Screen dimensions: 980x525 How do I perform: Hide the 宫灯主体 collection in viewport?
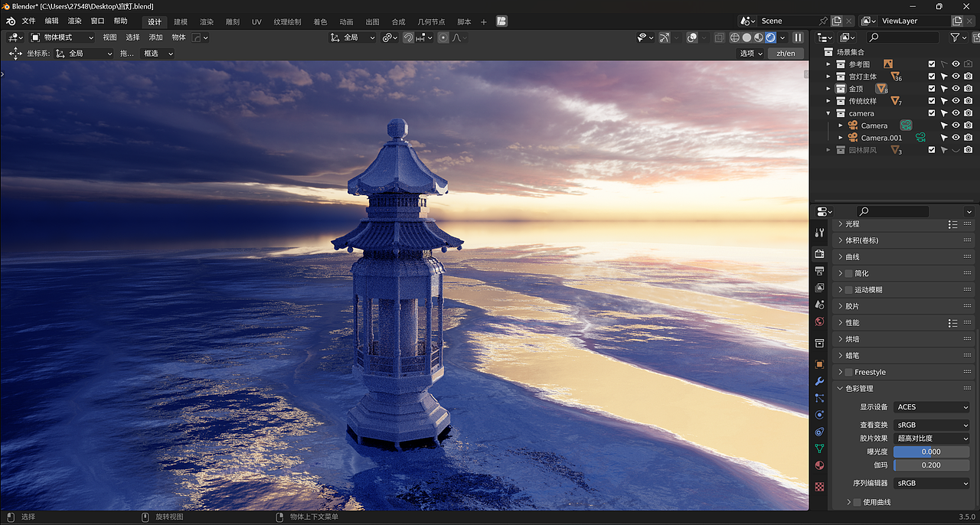tap(955, 77)
